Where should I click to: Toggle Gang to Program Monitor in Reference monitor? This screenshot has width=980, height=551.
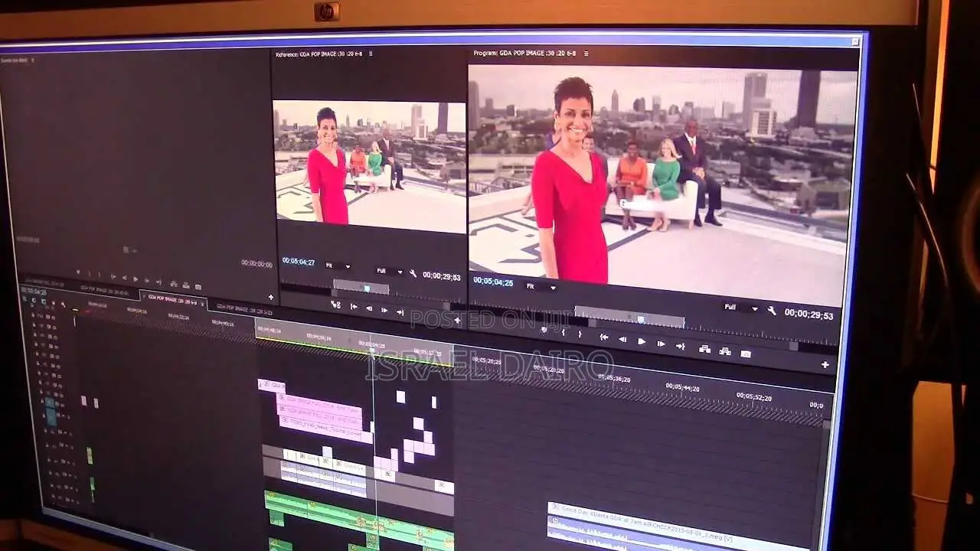pyautogui.click(x=335, y=304)
